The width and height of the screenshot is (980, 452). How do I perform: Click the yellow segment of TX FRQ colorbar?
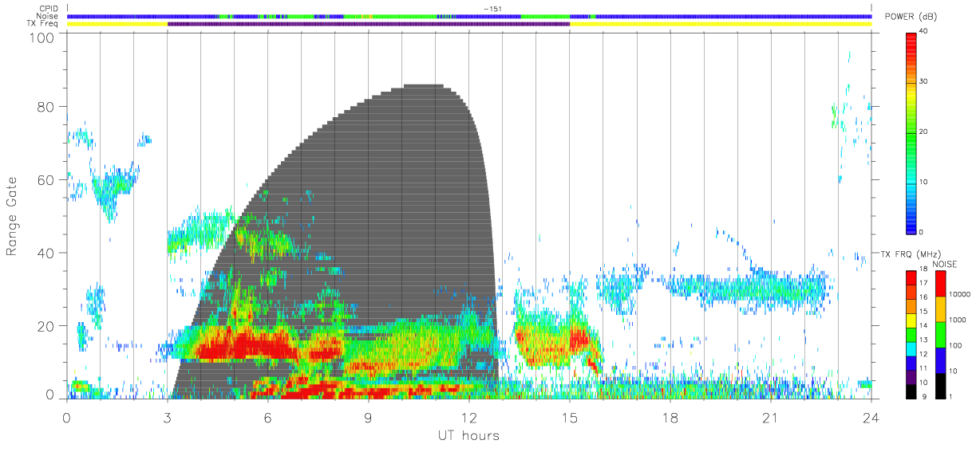tap(911, 320)
